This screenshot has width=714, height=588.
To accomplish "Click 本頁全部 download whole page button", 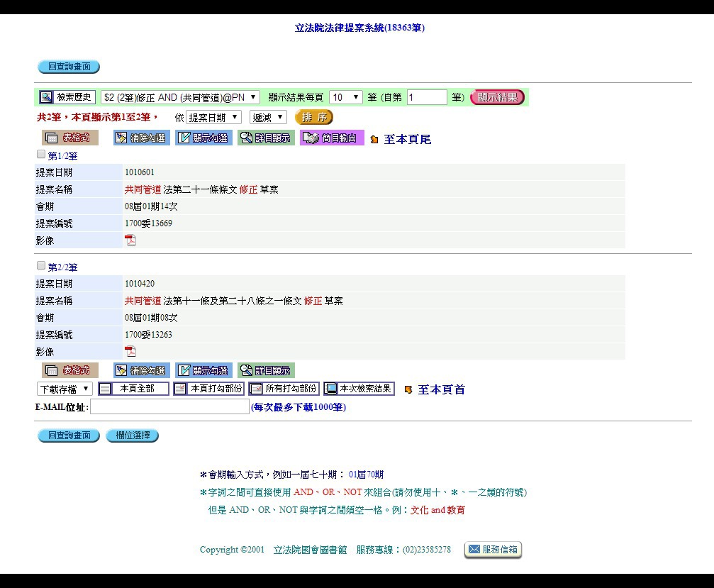I will pyautogui.click(x=133, y=389).
